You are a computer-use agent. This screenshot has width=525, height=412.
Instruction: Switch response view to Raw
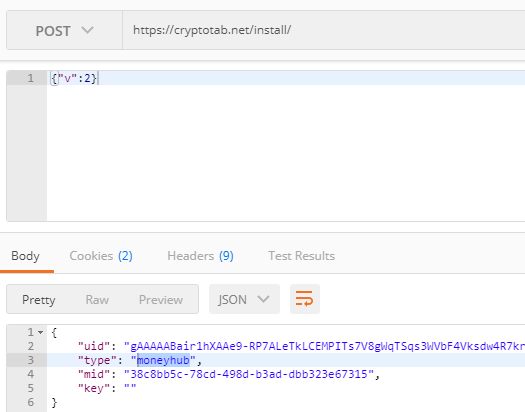97,300
